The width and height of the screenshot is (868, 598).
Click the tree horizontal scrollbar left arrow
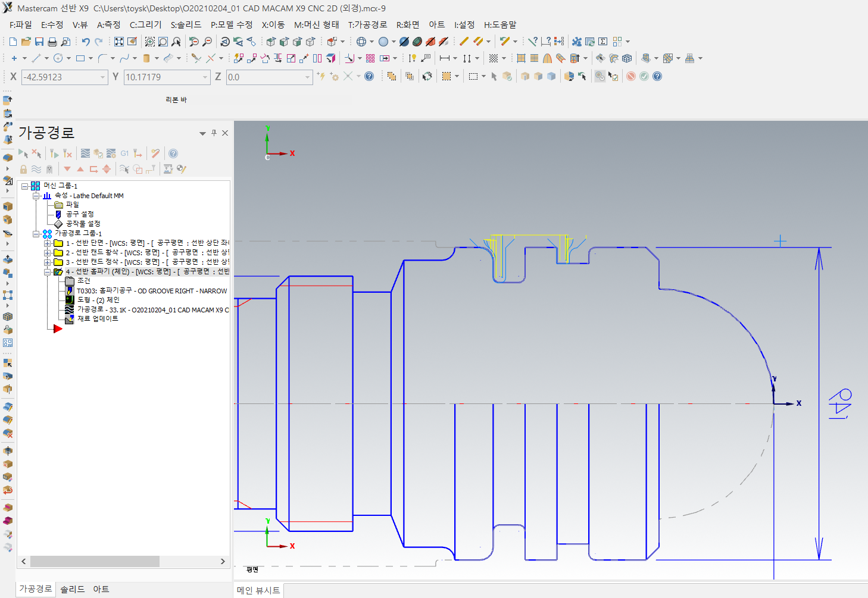tap(24, 561)
